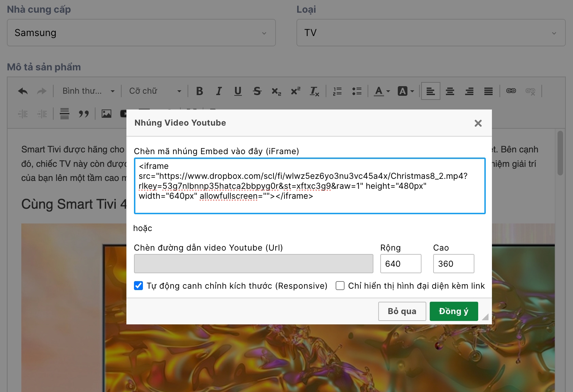The width and height of the screenshot is (573, 392).
Task: Click the YouTube URL input field
Action: pos(254,264)
